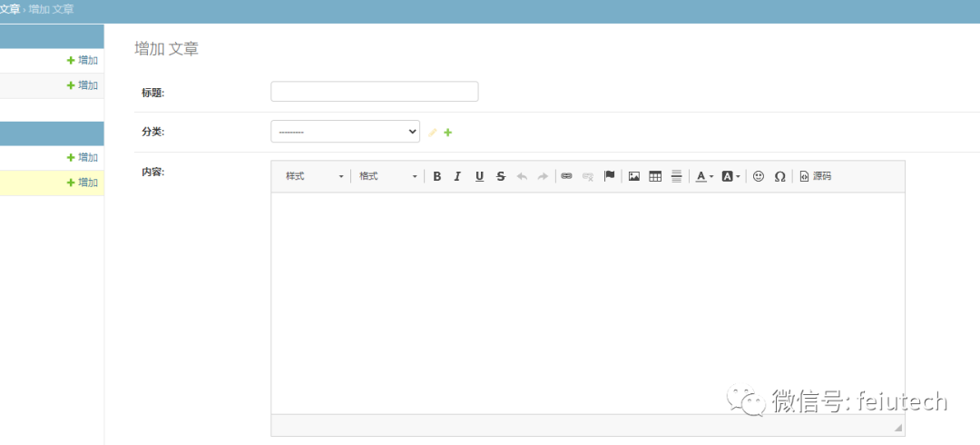
Task: Add new category with green plus icon
Action: (x=448, y=133)
